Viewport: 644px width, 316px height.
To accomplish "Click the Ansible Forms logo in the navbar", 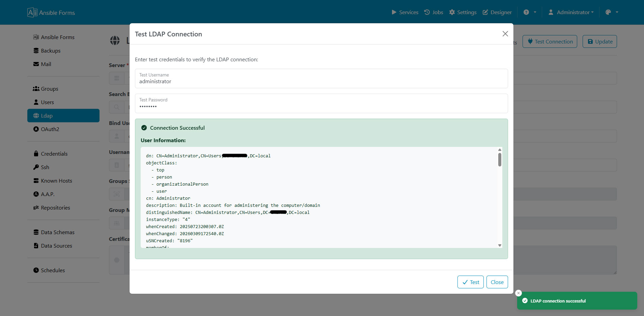I will [x=51, y=12].
